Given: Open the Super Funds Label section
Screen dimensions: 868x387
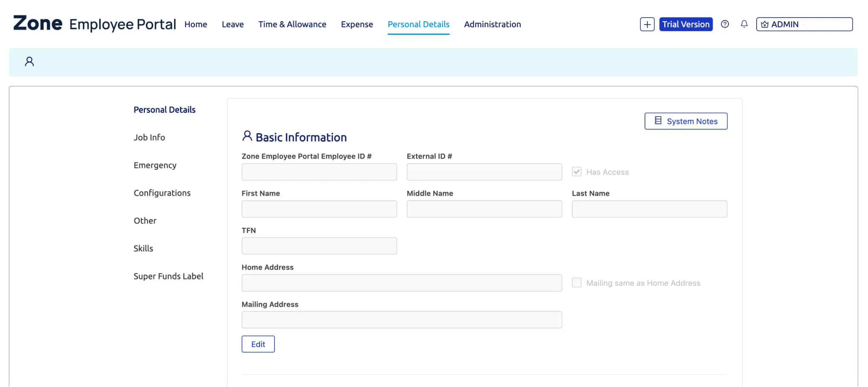Looking at the screenshot, I should pos(168,276).
